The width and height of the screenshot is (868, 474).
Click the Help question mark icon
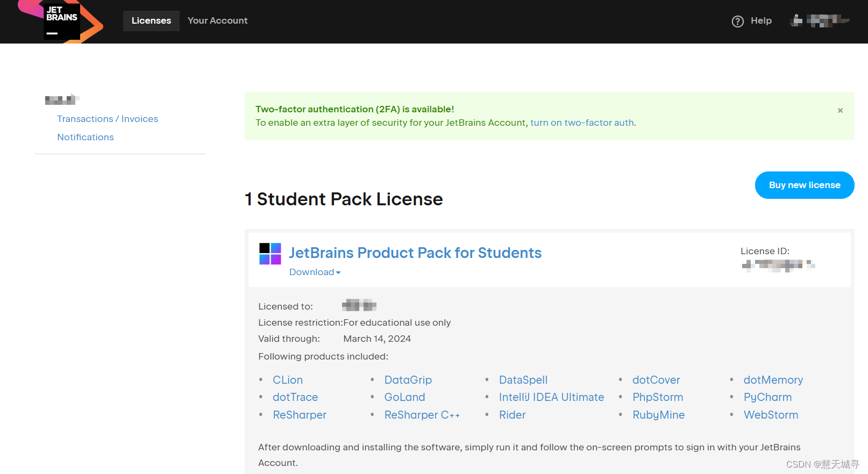click(738, 21)
